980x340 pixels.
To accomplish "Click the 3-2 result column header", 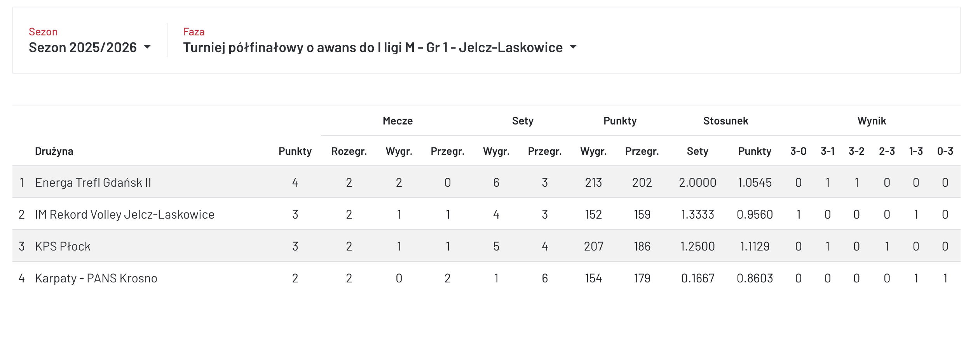I will point(856,151).
